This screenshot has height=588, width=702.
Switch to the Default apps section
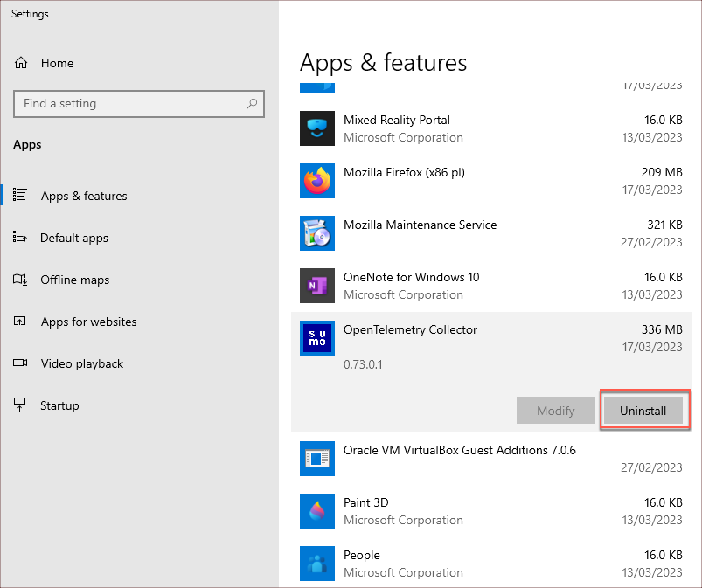coord(73,238)
